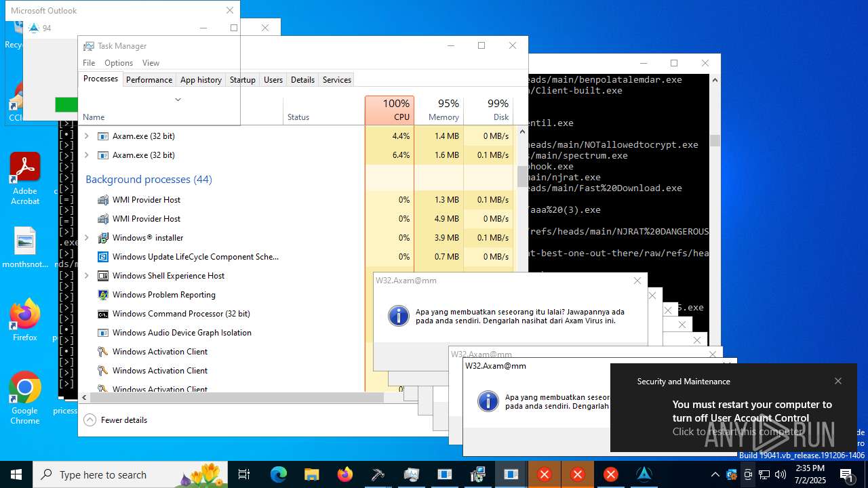
Task: Open the Windows Start menu
Action: pos(16,474)
